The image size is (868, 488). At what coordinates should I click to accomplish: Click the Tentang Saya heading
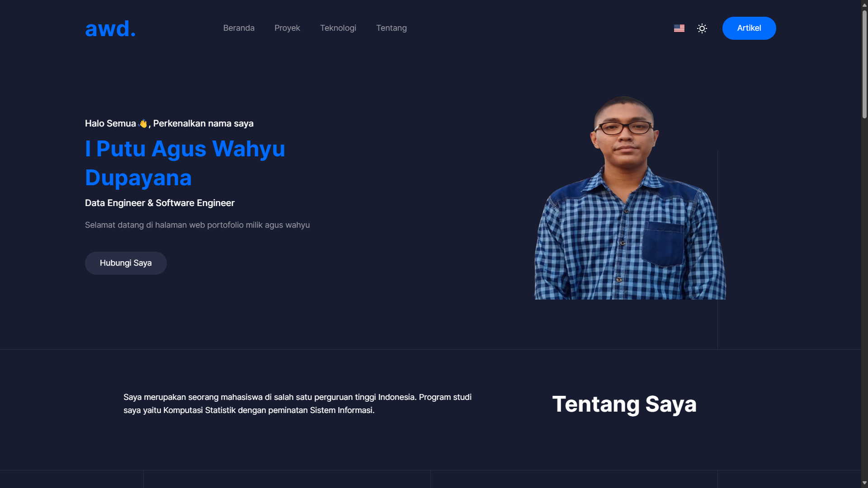(x=624, y=404)
